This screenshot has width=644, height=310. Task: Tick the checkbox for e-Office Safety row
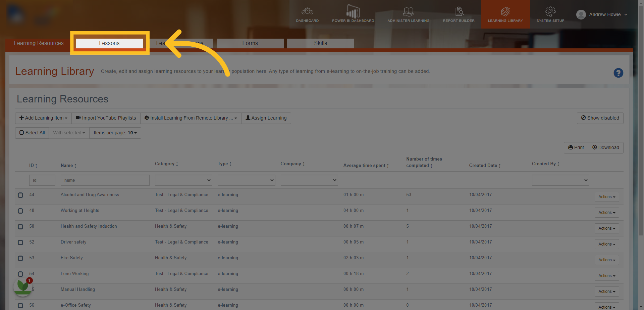pyautogui.click(x=20, y=306)
